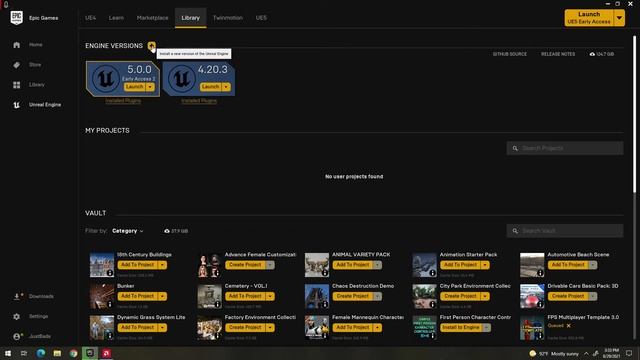Switch to the Learn tab
The image size is (640, 360).
(x=116, y=18)
